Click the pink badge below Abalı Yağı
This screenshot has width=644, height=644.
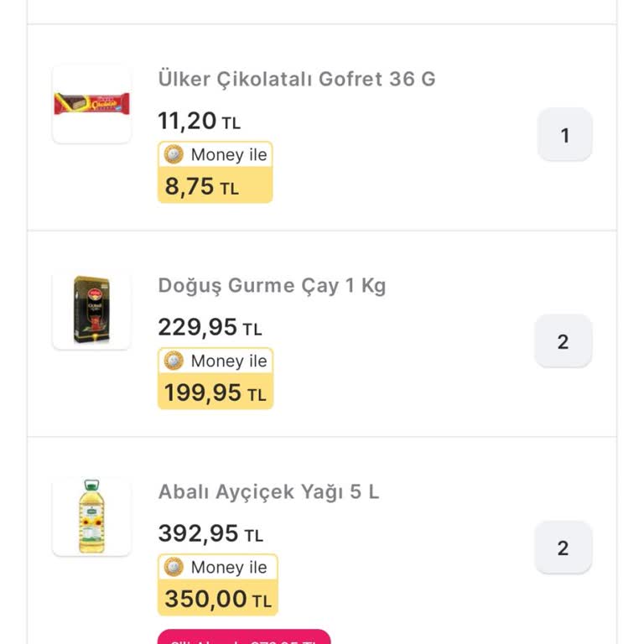244,638
